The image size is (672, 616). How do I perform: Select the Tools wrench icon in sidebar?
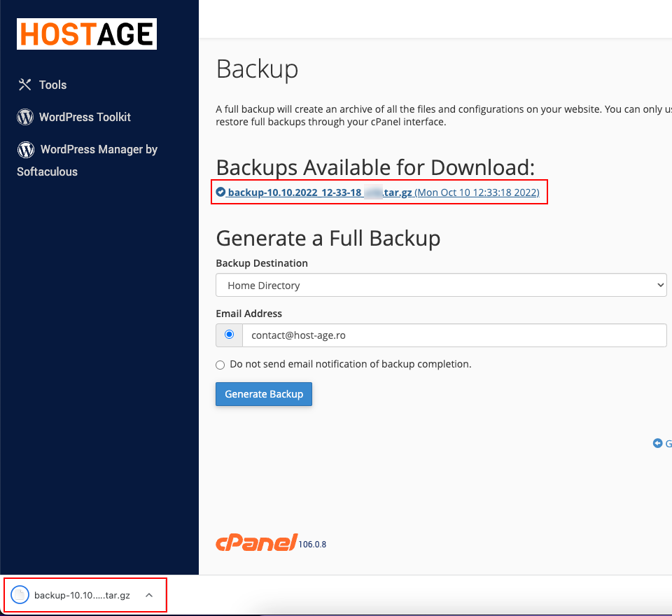point(24,85)
